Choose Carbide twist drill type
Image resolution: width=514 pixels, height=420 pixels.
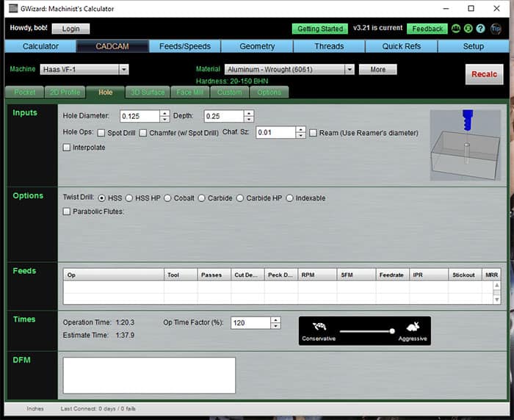click(202, 198)
